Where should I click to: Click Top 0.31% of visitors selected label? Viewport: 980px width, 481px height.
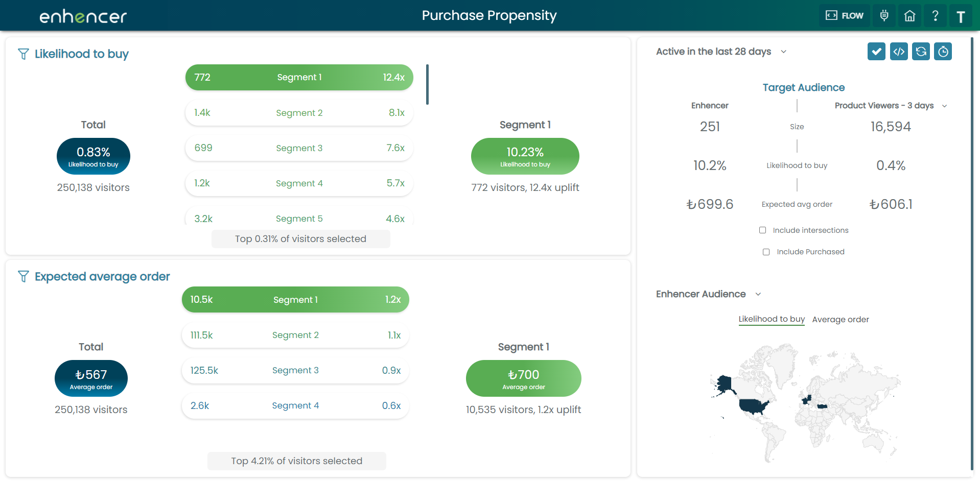click(300, 239)
